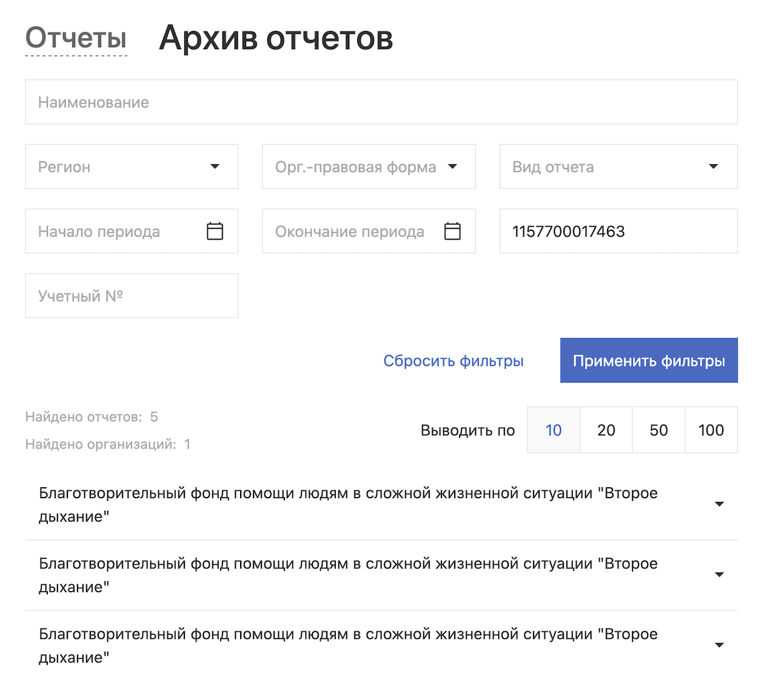
Task: Click the field containing 1157700017463
Action: [618, 231]
